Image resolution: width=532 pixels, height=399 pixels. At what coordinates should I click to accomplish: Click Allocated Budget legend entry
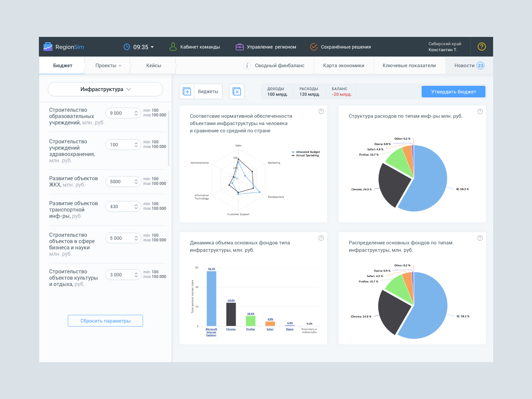pyautogui.click(x=306, y=152)
